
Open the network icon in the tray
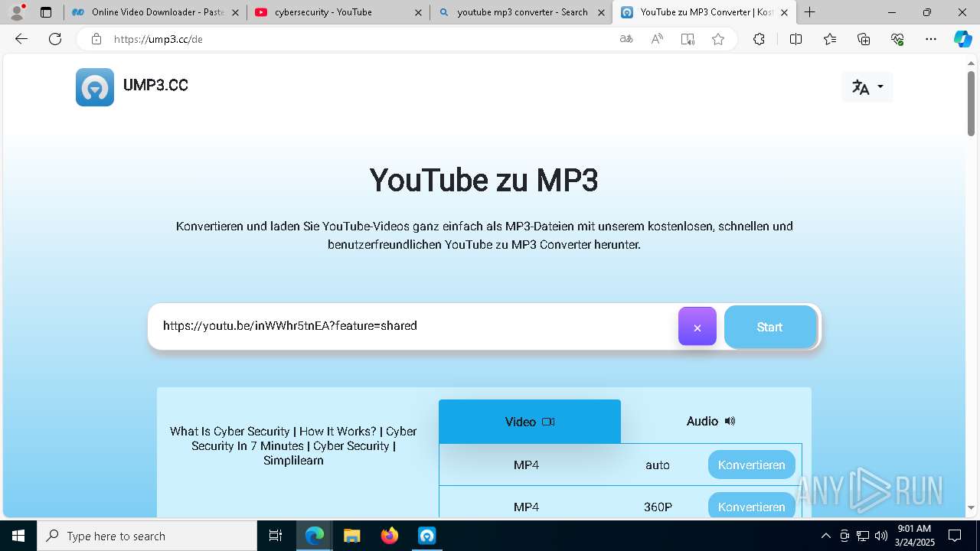click(x=863, y=536)
